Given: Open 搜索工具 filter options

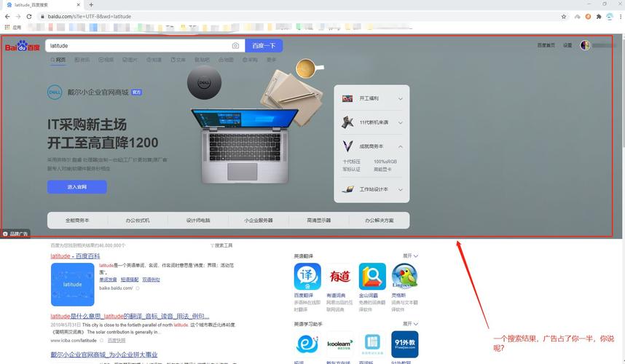Looking at the screenshot, I should (221, 245).
